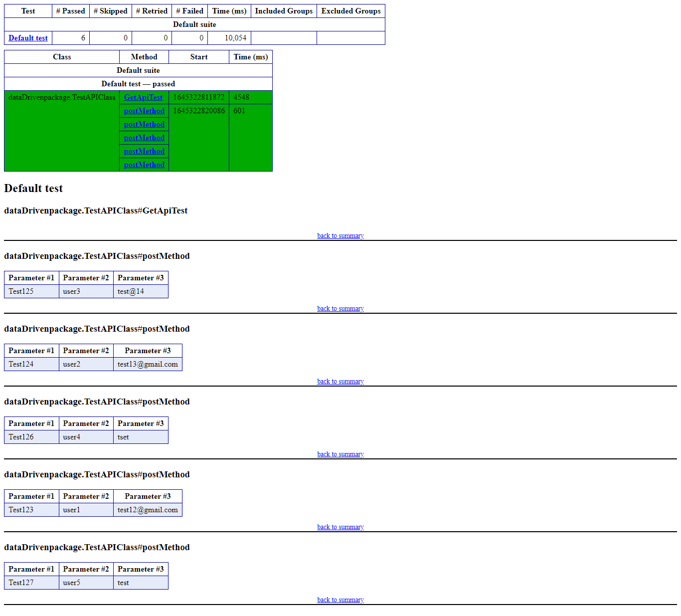Click 'Parameter #2' header above user2
This screenshot has height=616, width=681.
[86, 351]
